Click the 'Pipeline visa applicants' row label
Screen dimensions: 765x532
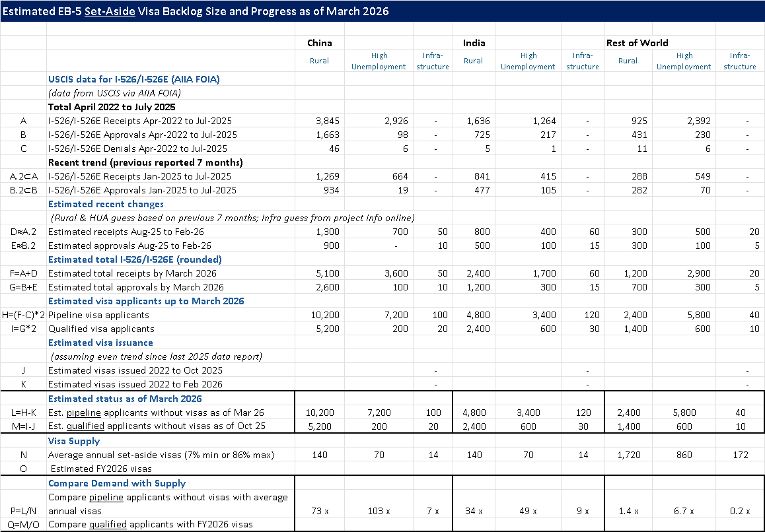coord(98,315)
